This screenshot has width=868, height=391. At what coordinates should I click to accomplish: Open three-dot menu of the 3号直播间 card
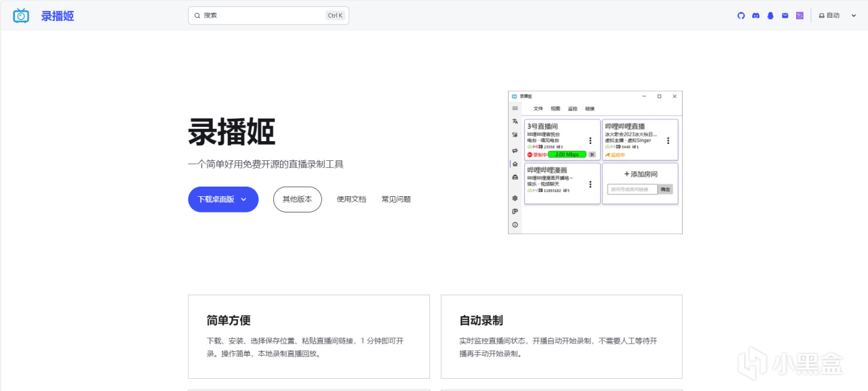590,141
